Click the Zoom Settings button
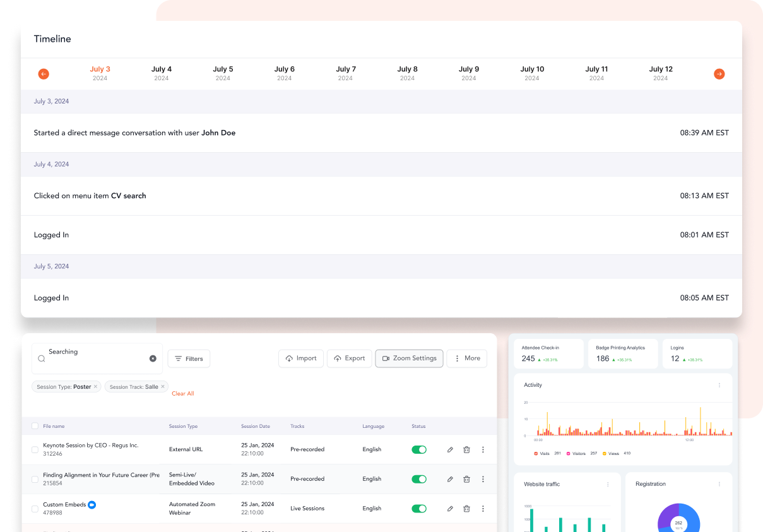The width and height of the screenshot is (763, 532). (409, 358)
